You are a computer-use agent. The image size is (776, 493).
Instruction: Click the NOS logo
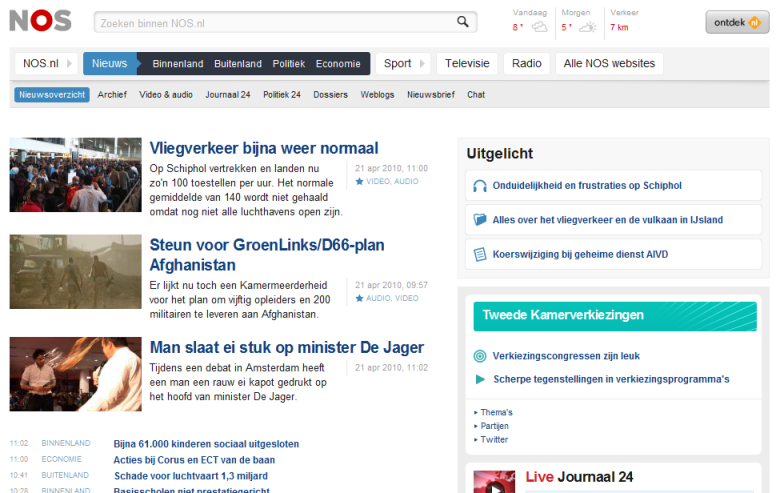point(40,21)
